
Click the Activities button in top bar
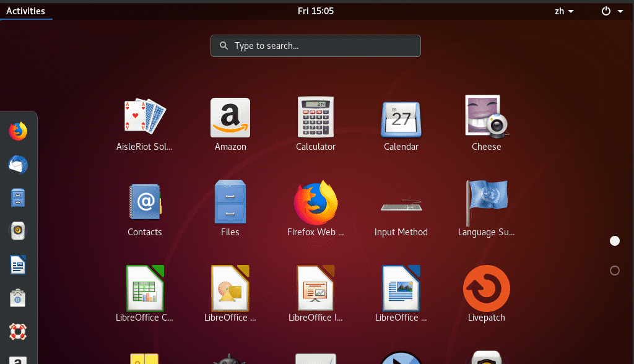pyautogui.click(x=25, y=11)
